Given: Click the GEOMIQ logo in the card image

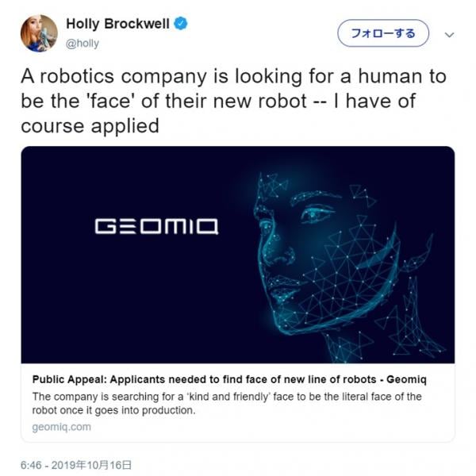Looking at the screenshot, I should click(157, 227).
